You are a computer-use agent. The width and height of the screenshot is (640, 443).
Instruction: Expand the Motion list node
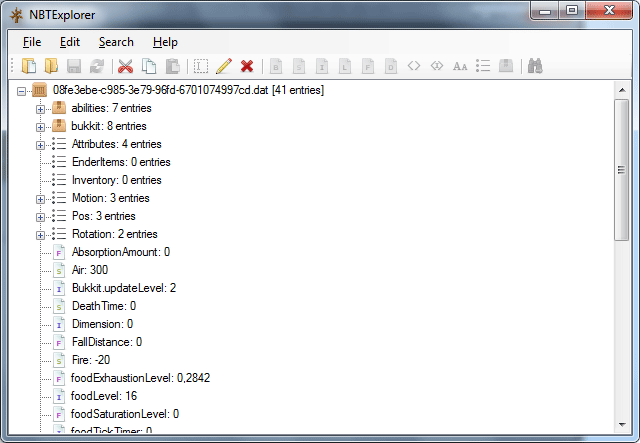[x=40, y=199]
